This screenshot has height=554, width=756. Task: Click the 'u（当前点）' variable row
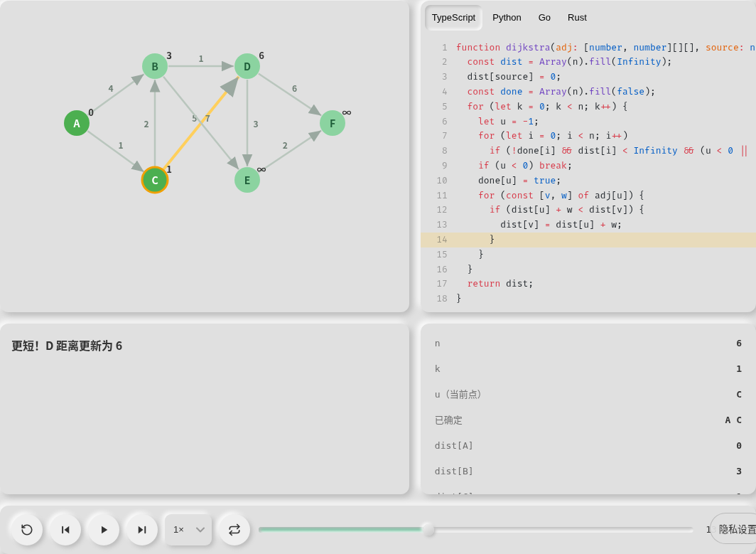click(588, 394)
